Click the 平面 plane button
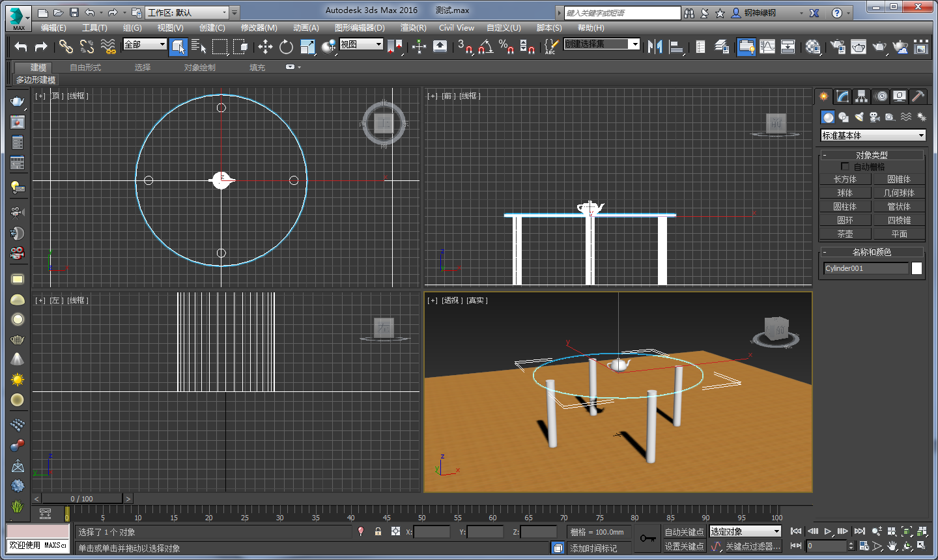 click(x=899, y=234)
